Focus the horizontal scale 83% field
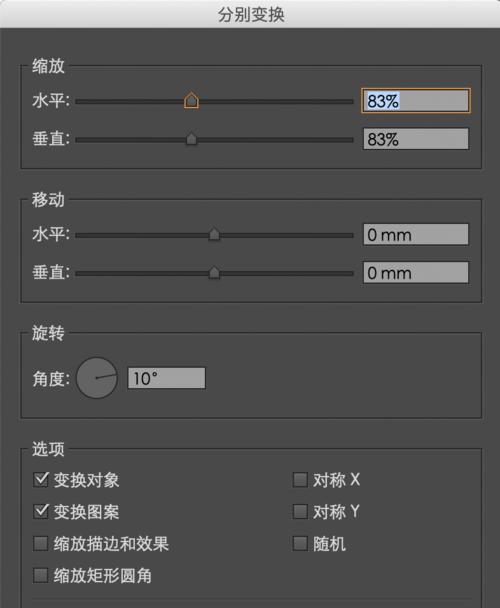The width and height of the screenshot is (500, 608). (415, 101)
